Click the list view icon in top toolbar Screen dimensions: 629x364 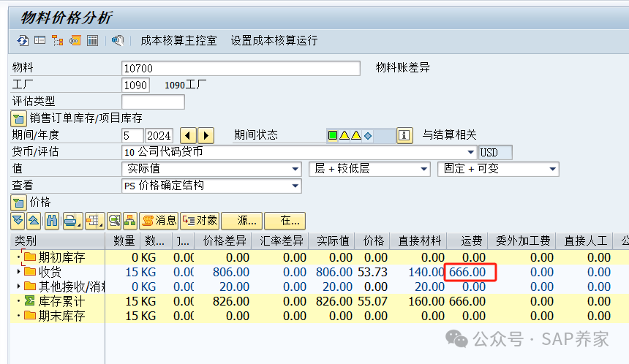[39, 40]
